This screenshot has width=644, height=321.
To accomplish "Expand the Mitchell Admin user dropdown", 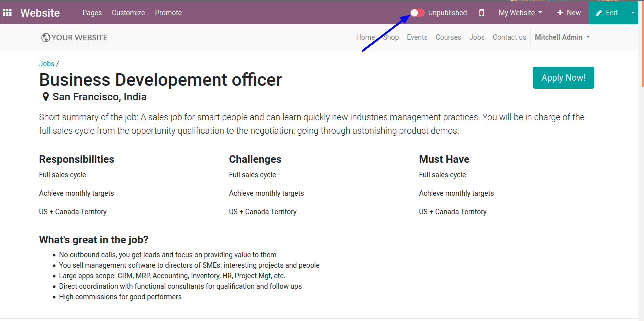I will click(562, 37).
